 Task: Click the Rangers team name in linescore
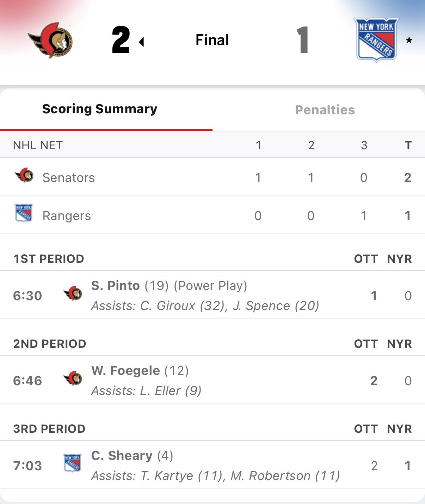67,216
